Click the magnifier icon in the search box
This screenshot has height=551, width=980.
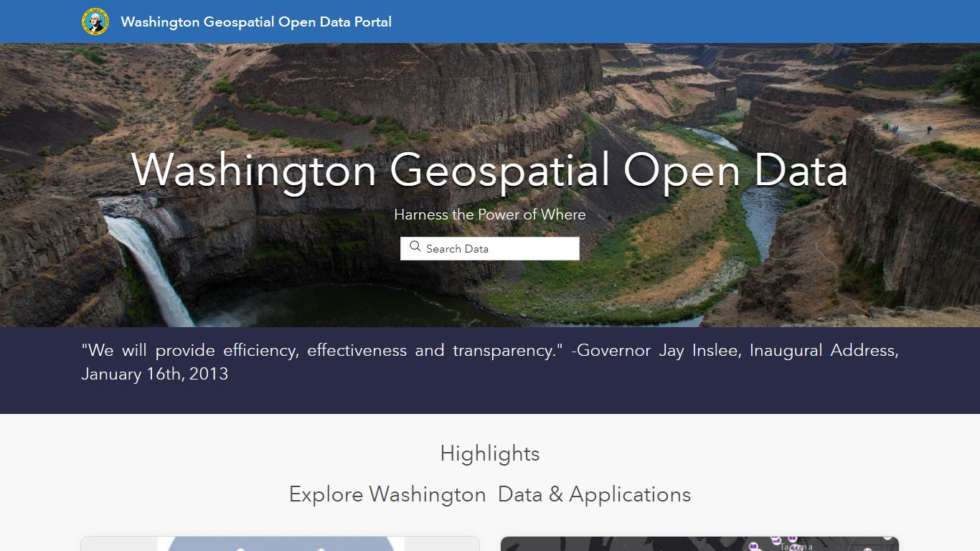point(415,247)
